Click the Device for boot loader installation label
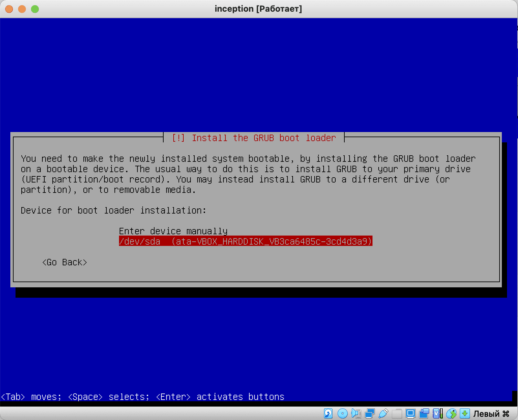Viewport: 518px width, 420px height. (x=113, y=210)
